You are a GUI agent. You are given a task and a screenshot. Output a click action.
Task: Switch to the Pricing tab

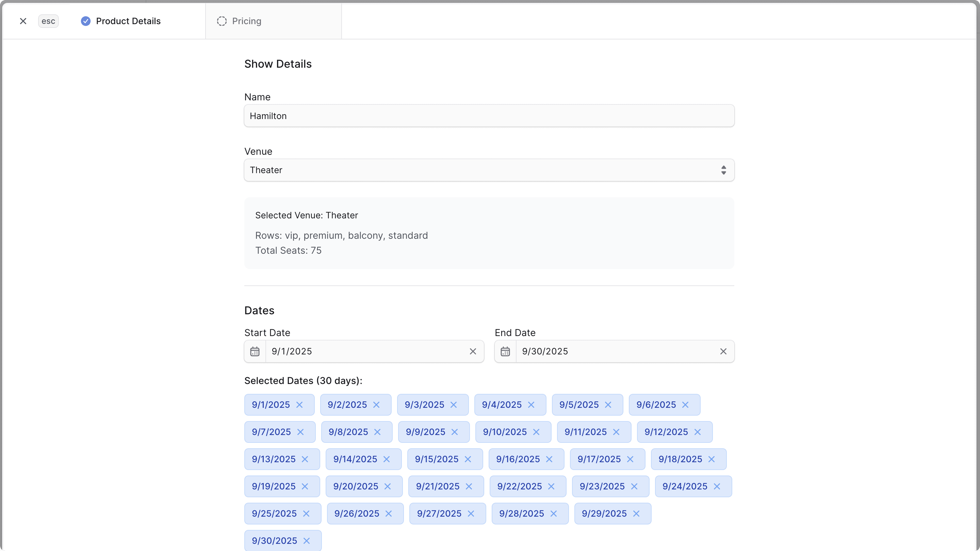tap(246, 21)
